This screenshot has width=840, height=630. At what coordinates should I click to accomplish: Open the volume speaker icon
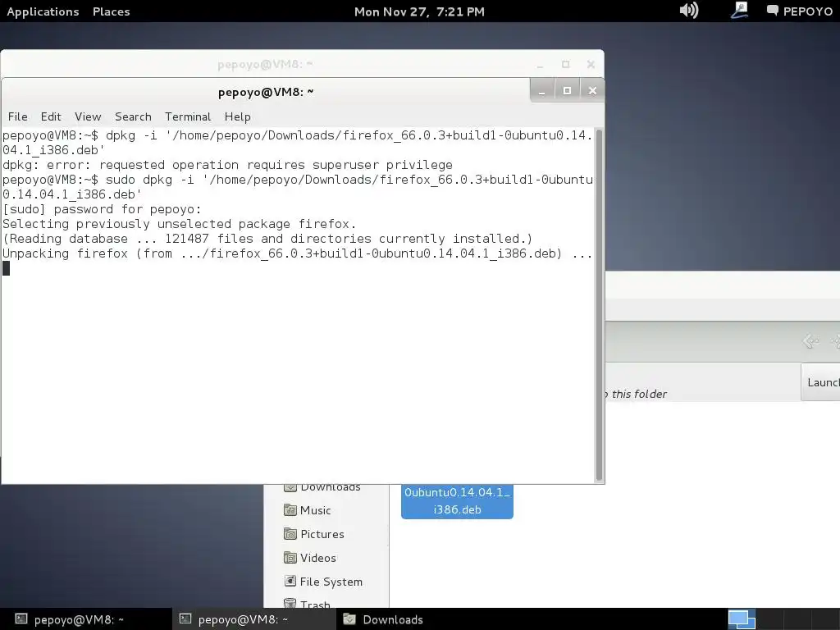pos(688,10)
